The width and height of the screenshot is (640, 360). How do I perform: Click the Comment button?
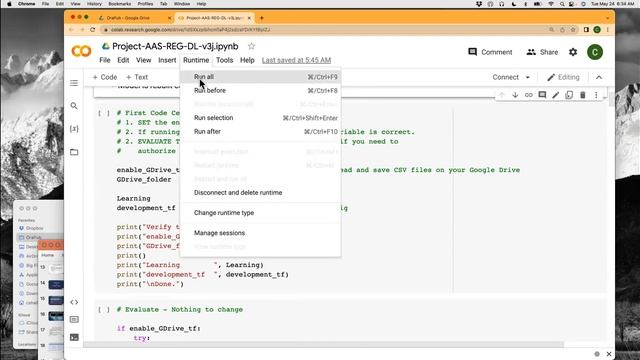pyautogui.click(x=490, y=52)
